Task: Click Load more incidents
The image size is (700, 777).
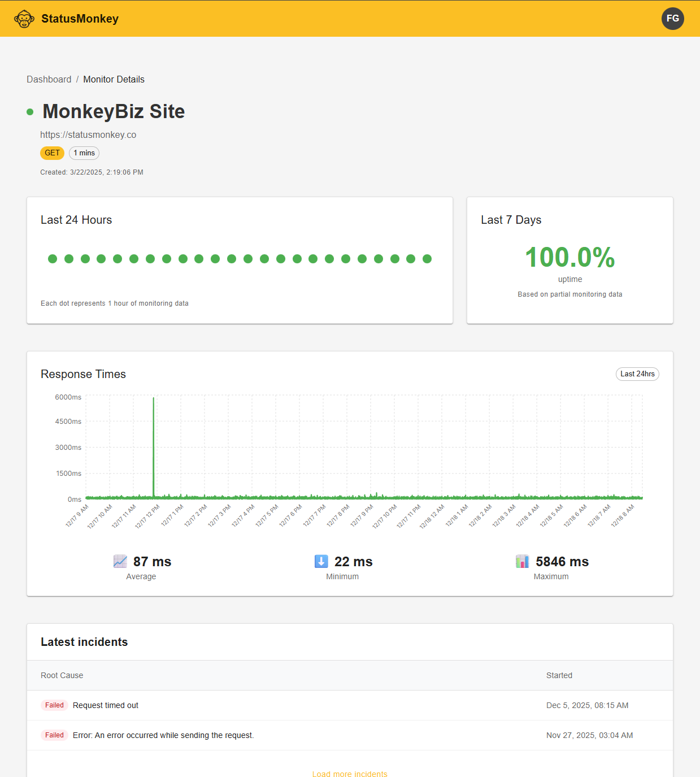Action: (x=349, y=774)
